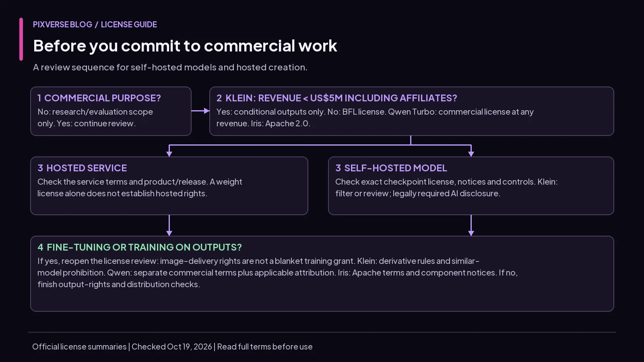
Task: Select the '1 COMMERCIAL PURPOSE?' heading
Action: [99, 98]
